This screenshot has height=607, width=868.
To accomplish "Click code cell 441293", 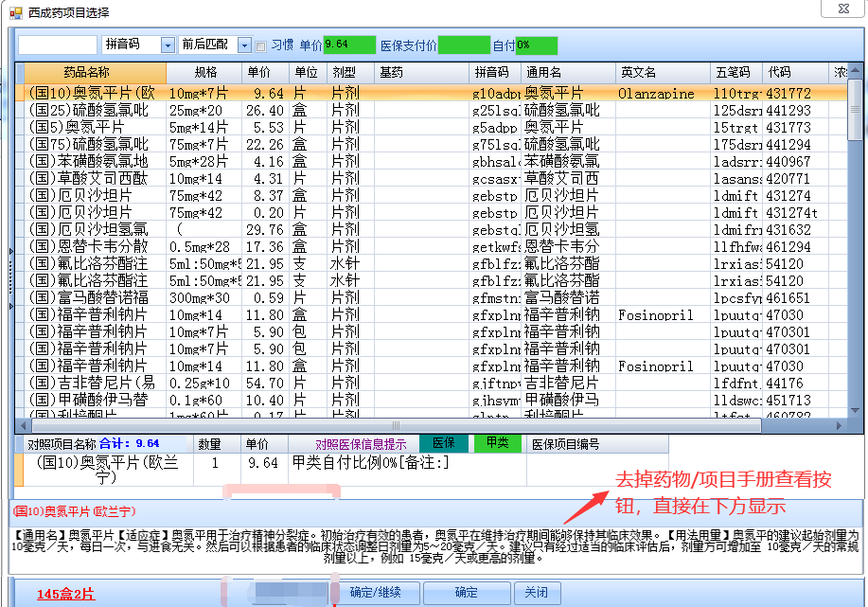I will [795, 110].
